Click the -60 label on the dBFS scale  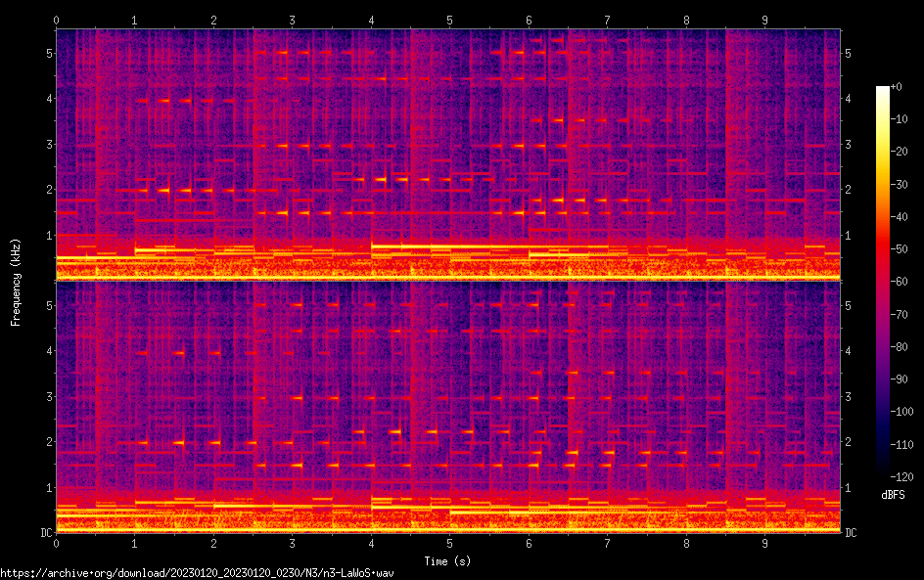pos(903,282)
